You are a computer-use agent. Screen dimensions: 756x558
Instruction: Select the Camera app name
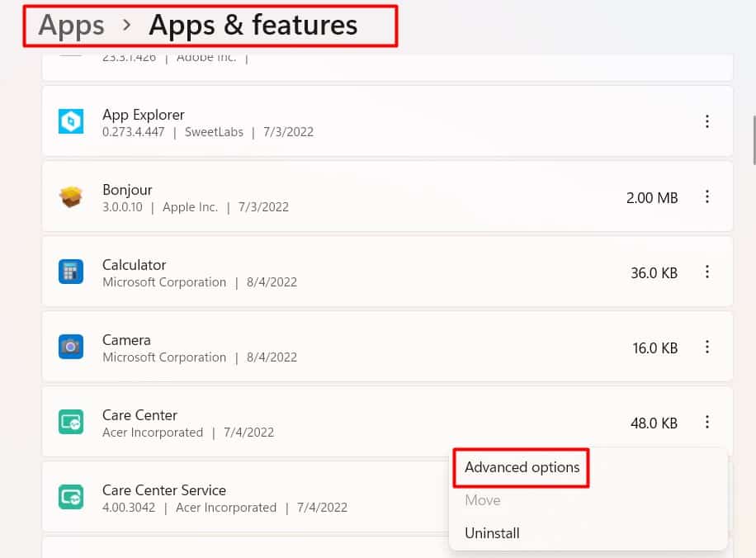(x=126, y=340)
